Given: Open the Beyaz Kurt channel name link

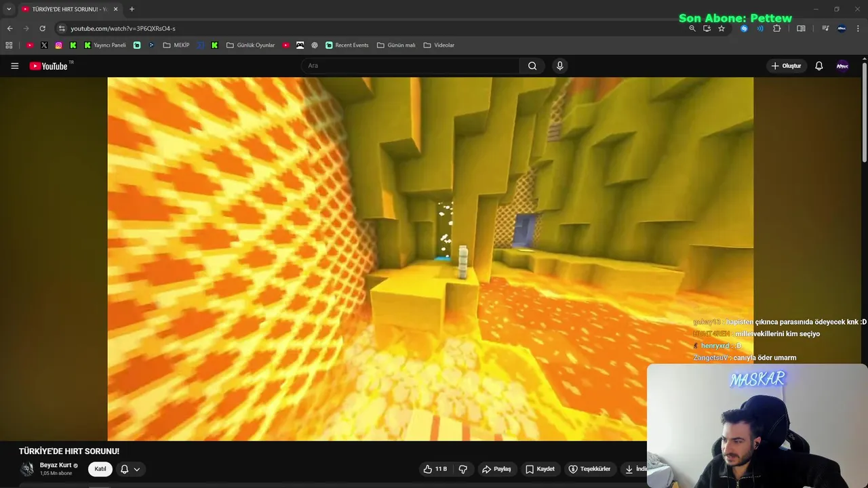Looking at the screenshot, I should (56, 465).
